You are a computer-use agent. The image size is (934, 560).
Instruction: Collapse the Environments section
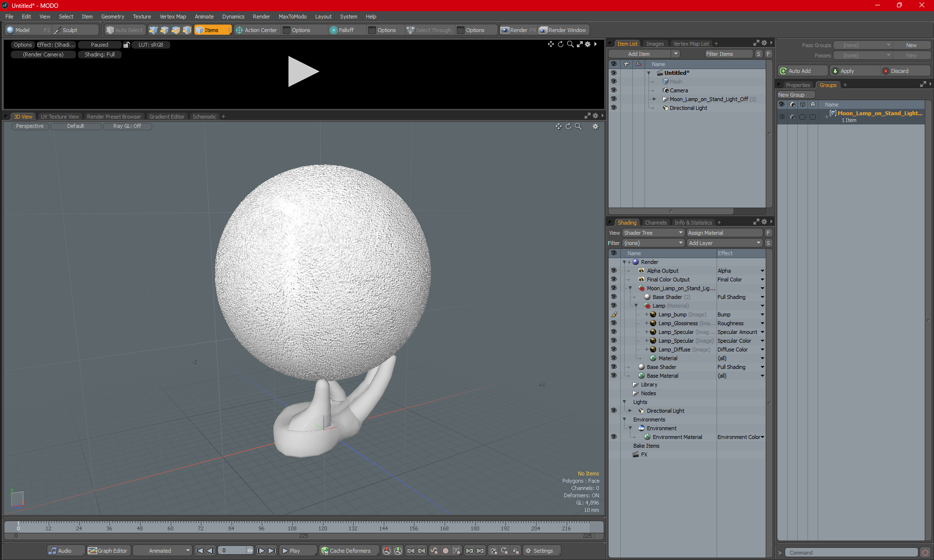[624, 420]
